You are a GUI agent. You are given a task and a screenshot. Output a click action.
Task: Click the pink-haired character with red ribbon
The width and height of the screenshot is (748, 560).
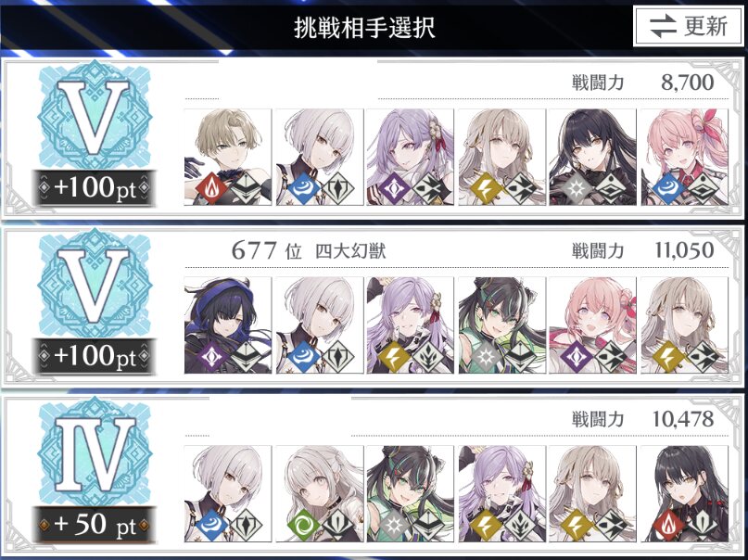tap(685, 157)
